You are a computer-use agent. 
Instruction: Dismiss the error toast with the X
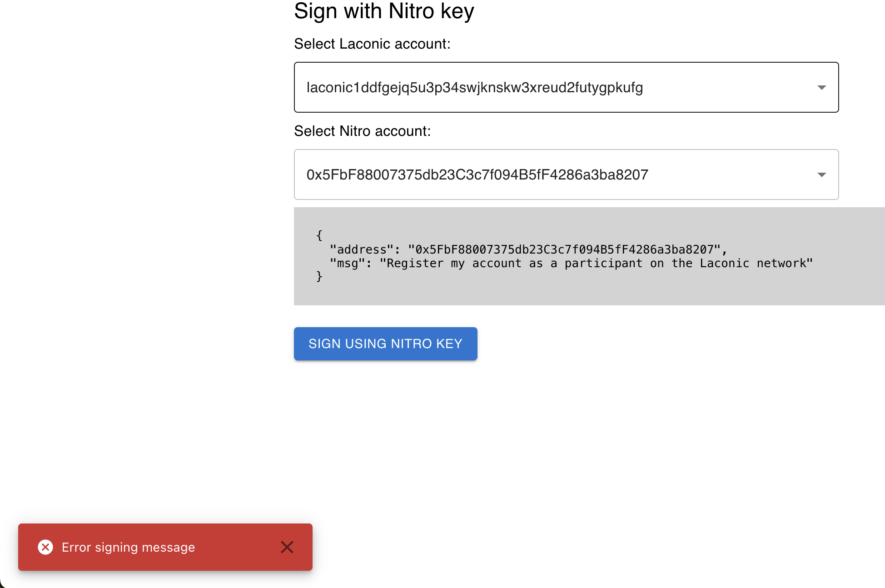coord(287,547)
